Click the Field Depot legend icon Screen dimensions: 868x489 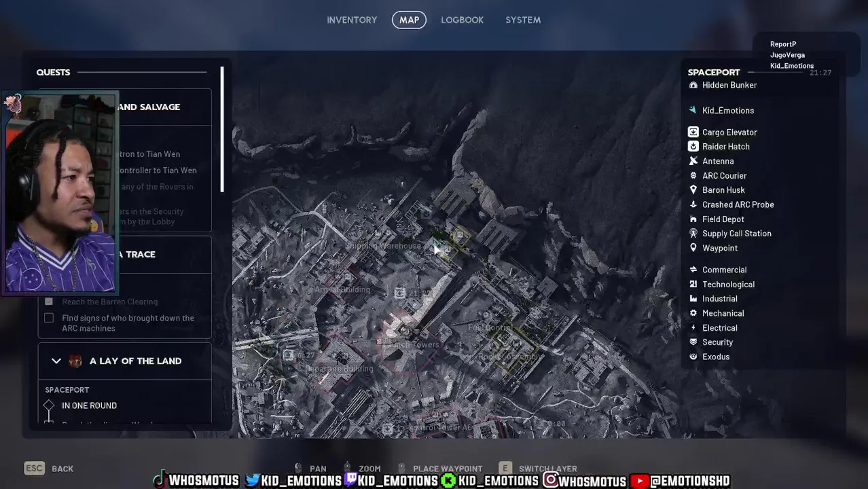pyautogui.click(x=693, y=219)
